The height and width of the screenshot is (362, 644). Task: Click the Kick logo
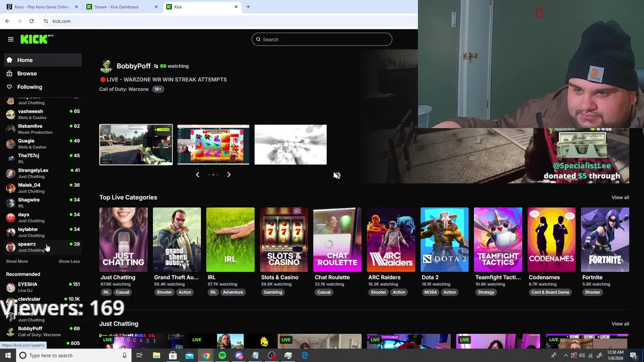pos(37,39)
